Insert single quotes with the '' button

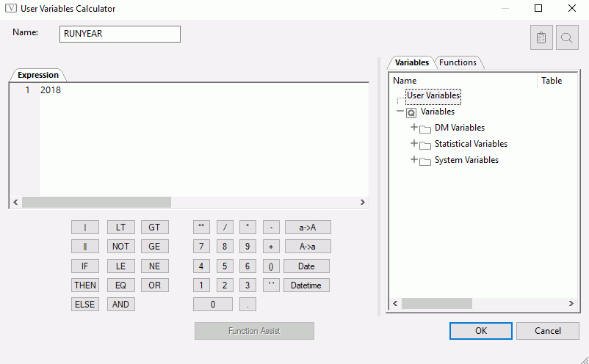[270, 285]
